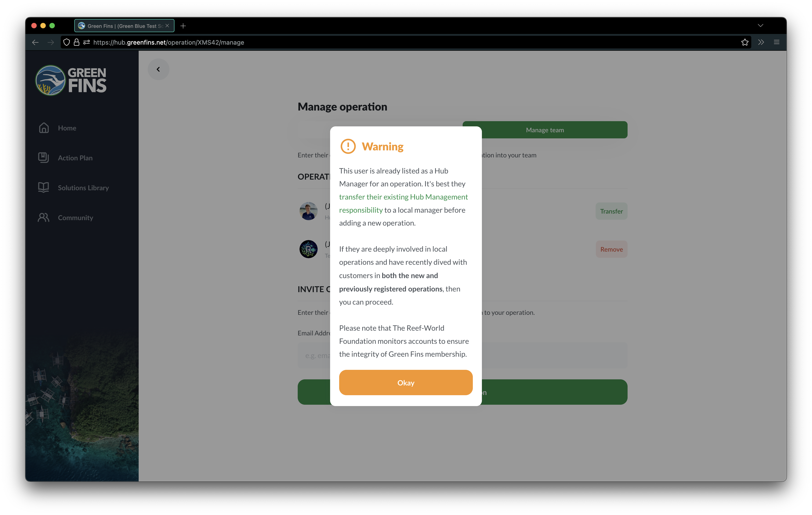Click the Green Fins logo
The width and height of the screenshot is (812, 515).
pos(71,80)
